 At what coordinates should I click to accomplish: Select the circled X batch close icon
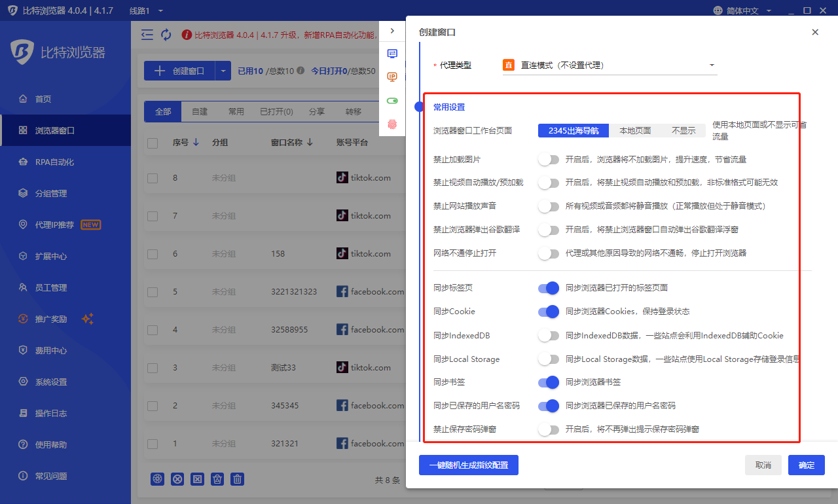pos(177,479)
